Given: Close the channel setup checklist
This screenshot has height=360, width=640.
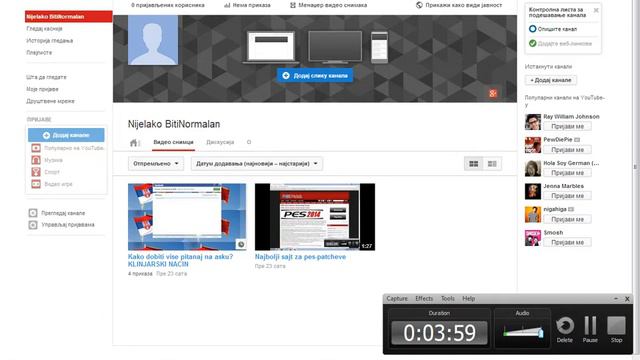Looking at the screenshot, I should coord(596,10).
